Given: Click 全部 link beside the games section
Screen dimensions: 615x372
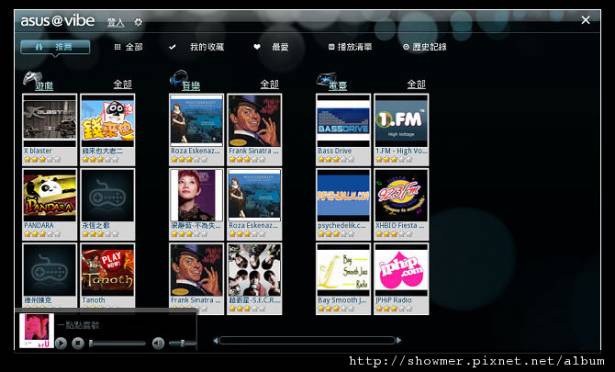Looking at the screenshot, I should click(123, 84).
